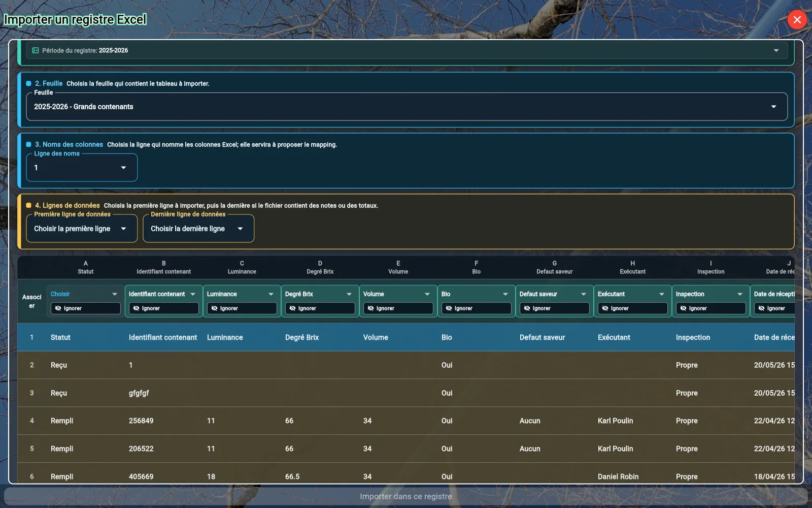Ignore the Luminance column
This screenshot has width=812, height=508.
coord(242,308)
